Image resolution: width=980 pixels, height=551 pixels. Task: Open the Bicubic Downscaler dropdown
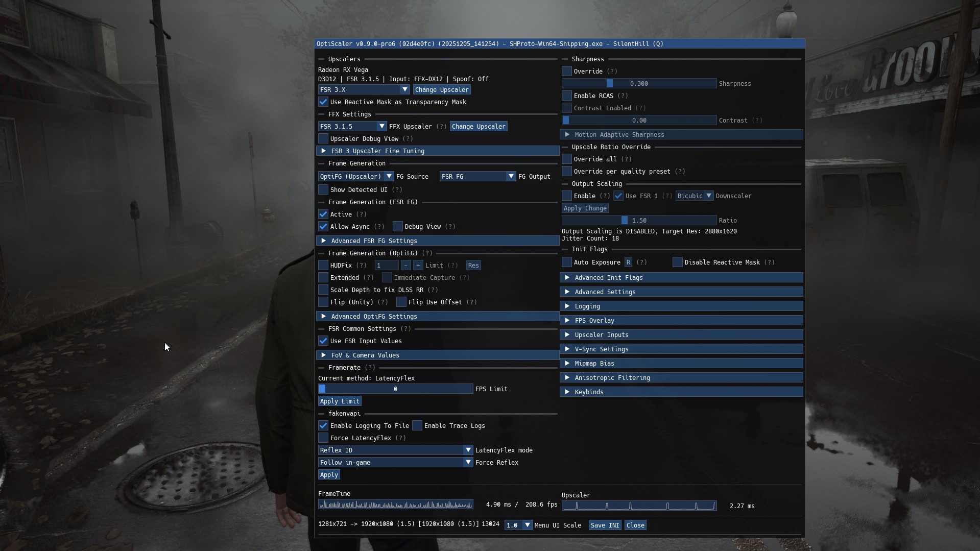[x=695, y=196]
